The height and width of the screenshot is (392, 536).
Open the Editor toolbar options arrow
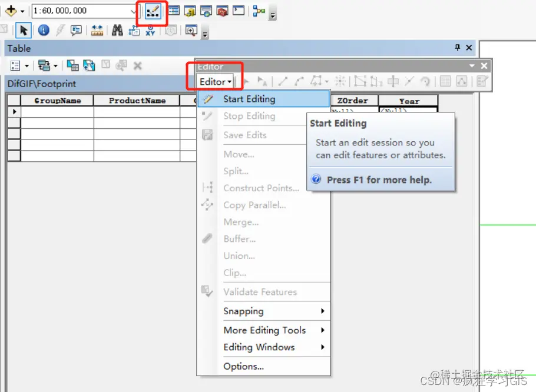(x=472, y=66)
